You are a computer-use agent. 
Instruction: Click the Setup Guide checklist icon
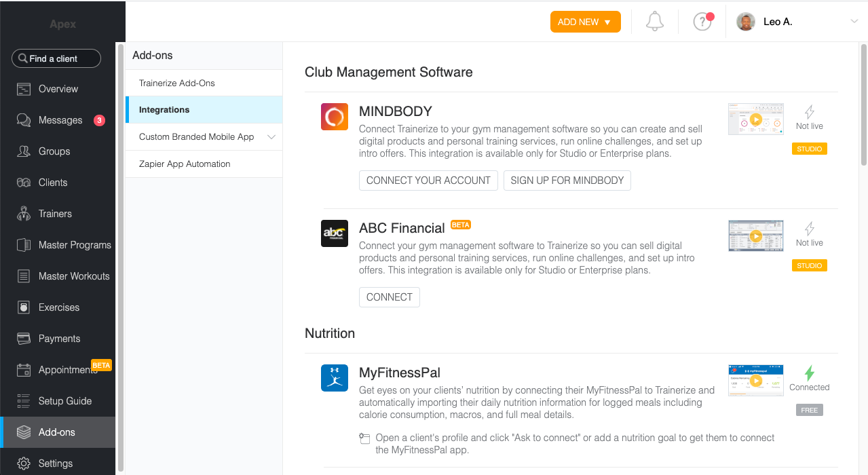click(x=24, y=401)
